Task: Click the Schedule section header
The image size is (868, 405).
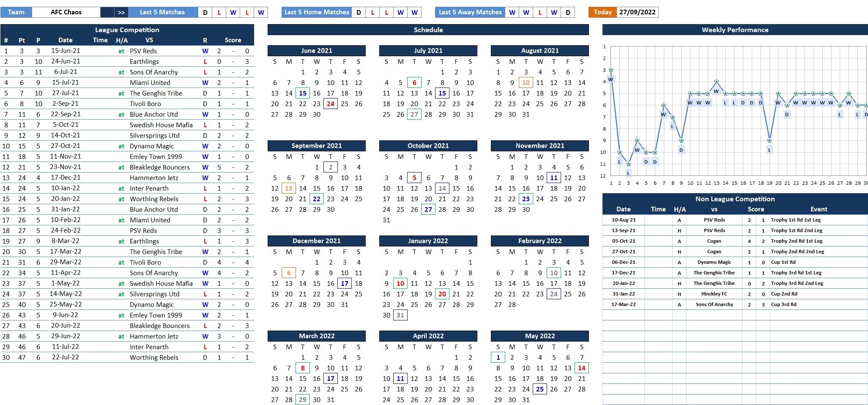Action: (428, 30)
